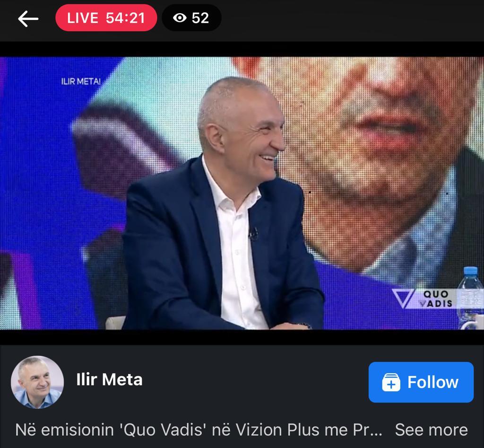Expand the description with See more
The width and height of the screenshot is (484, 448).
[x=431, y=430]
